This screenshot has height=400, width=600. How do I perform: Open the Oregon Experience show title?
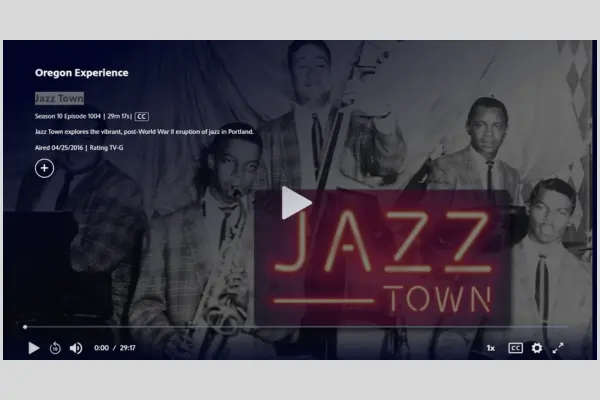(x=82, y=73)
